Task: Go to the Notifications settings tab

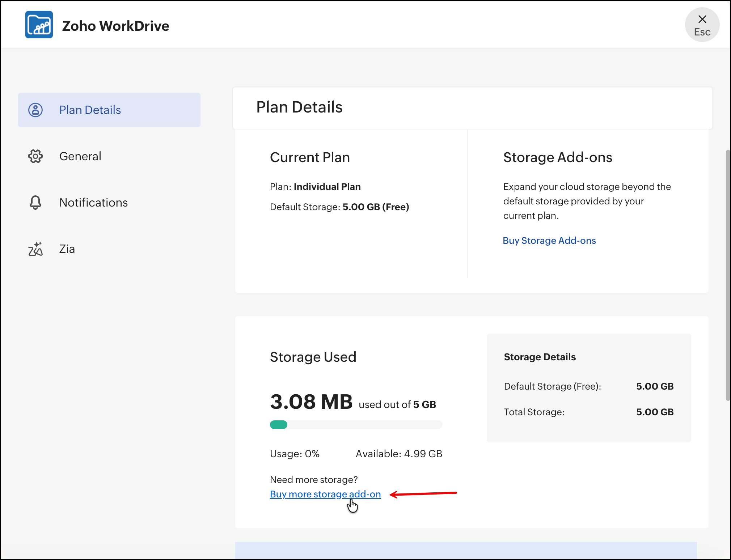Action: (93, 203)
